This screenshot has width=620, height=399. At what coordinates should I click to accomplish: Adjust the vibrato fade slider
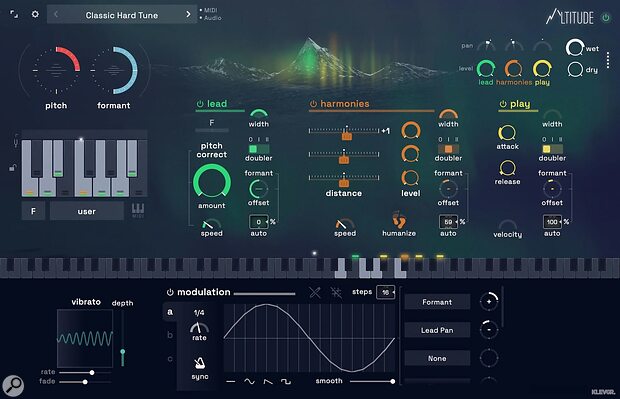coord(85,382)
